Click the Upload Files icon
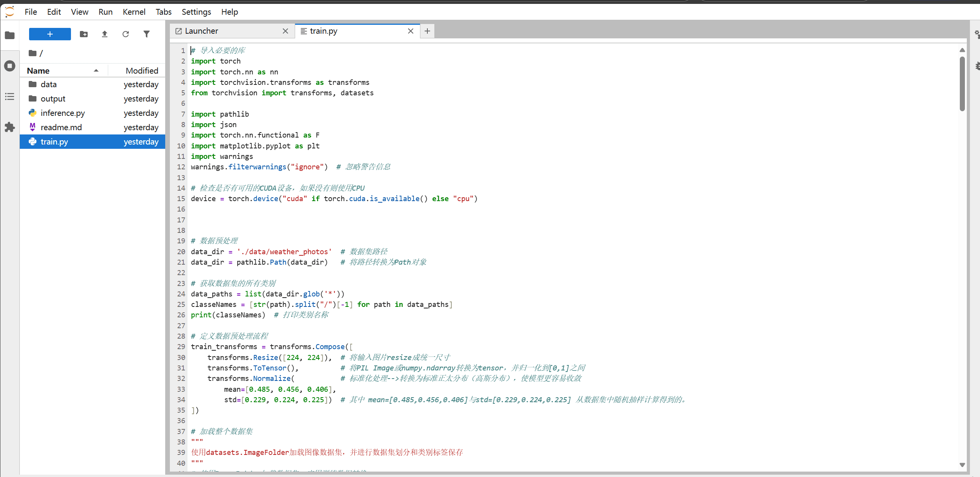Image resolution: width=980 pixels, height=477 pixels. pyautogui.click(x=105, y=34)
